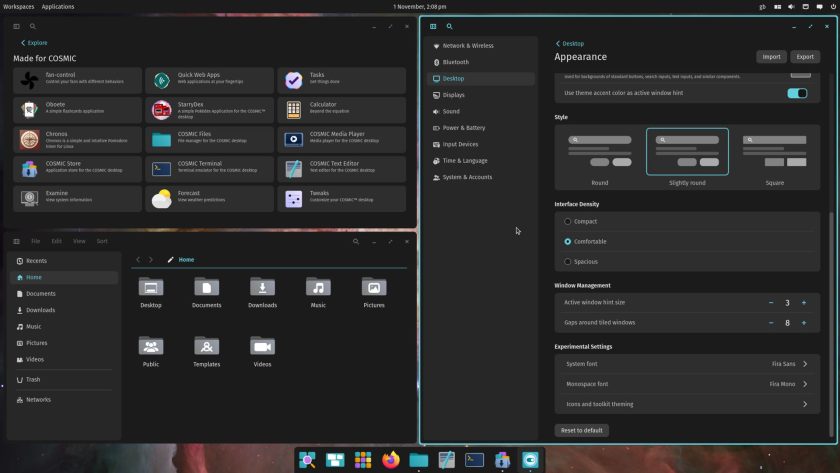Select Network & Wireless settings

click(481, 46)
